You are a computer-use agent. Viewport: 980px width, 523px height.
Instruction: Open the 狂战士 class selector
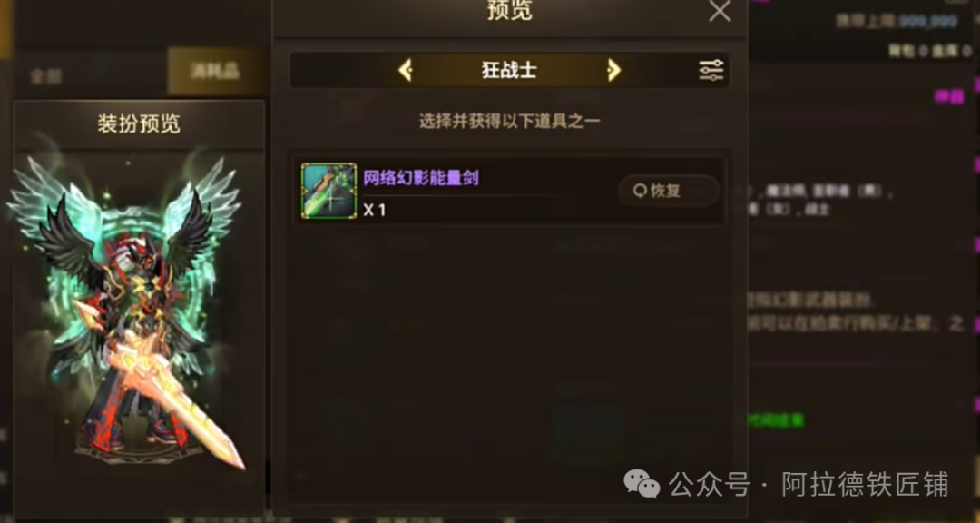(x=509, y=70)
